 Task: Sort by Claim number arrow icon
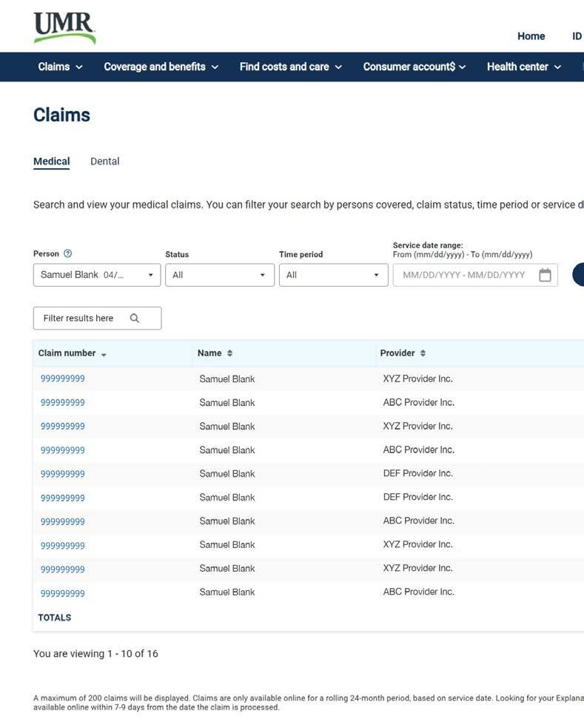point(104,355)
